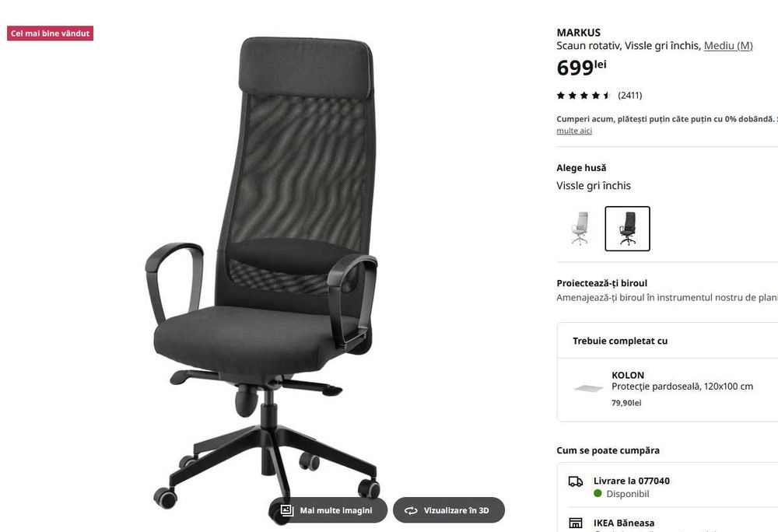The image size is (778, 532).
Task: Click the Cel mai bine vândut badge
Action: click(50, 33)
